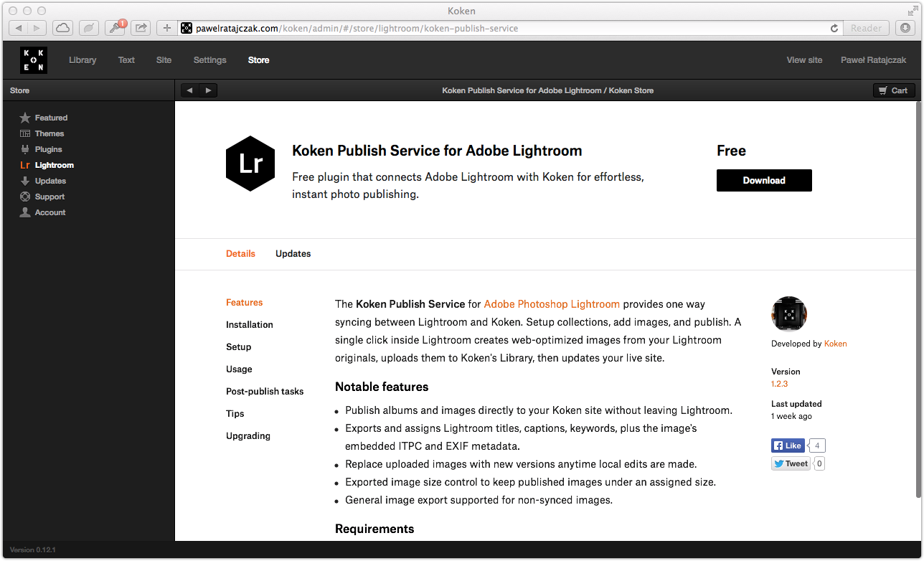Click the Version 0.12.1 footer text

(33, 550)
